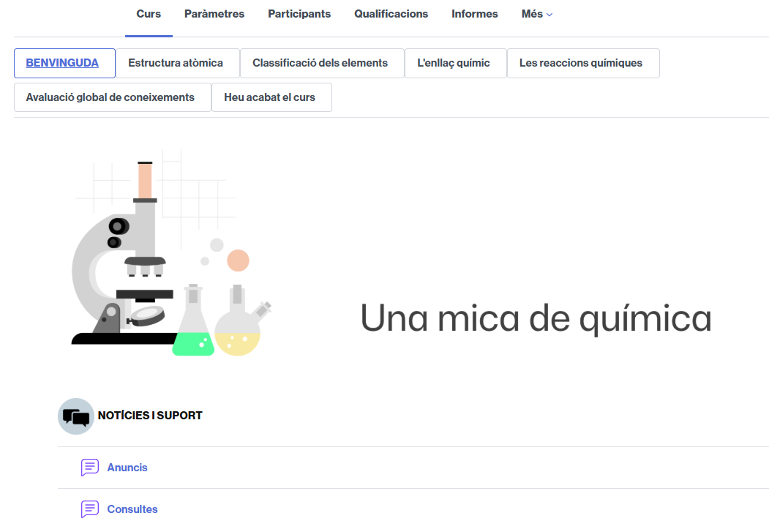Open the Anuncis forum link
Screen dimensions: 769x532
click(x=127, y=468)
